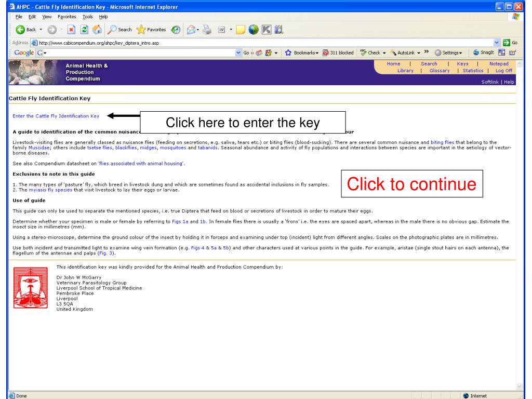Open the Glossary link in header
The image size is (532, 399).
point(440,71)
